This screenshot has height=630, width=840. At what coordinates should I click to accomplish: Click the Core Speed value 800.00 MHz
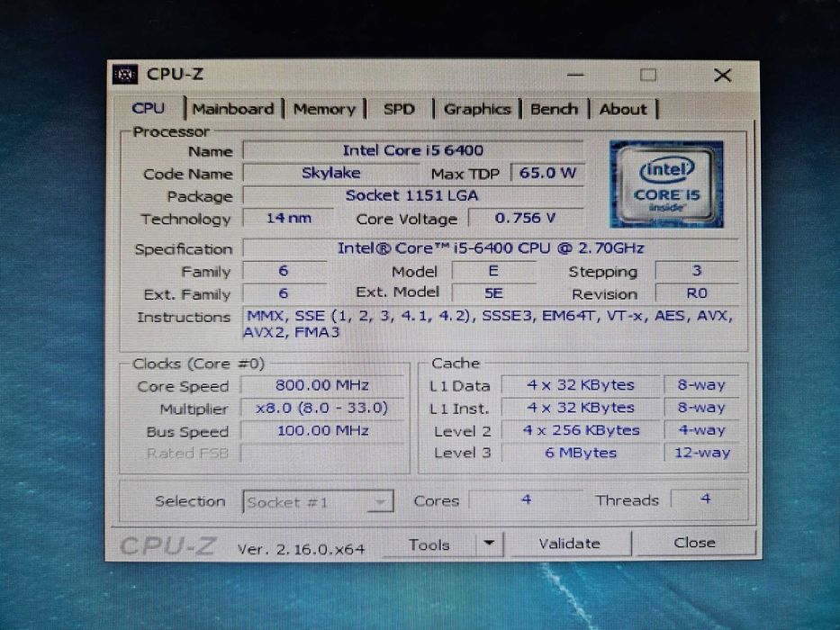pos(322,385)
